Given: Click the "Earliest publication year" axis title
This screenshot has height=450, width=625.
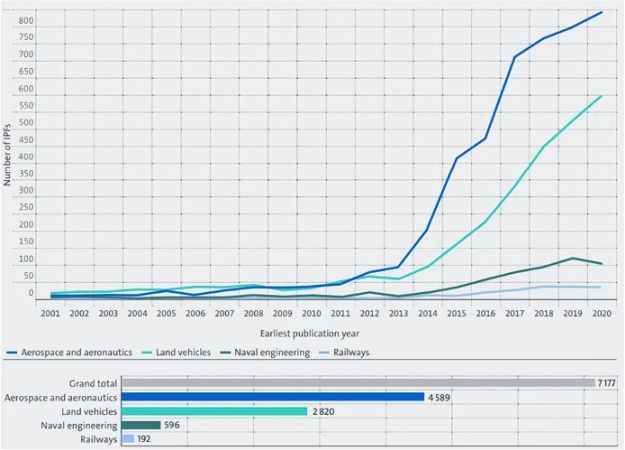Looking at the screenshot, I should pos(311,333).
